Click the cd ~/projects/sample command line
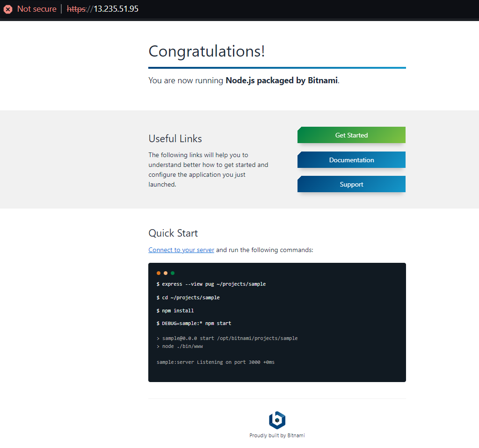 (188, 297)
